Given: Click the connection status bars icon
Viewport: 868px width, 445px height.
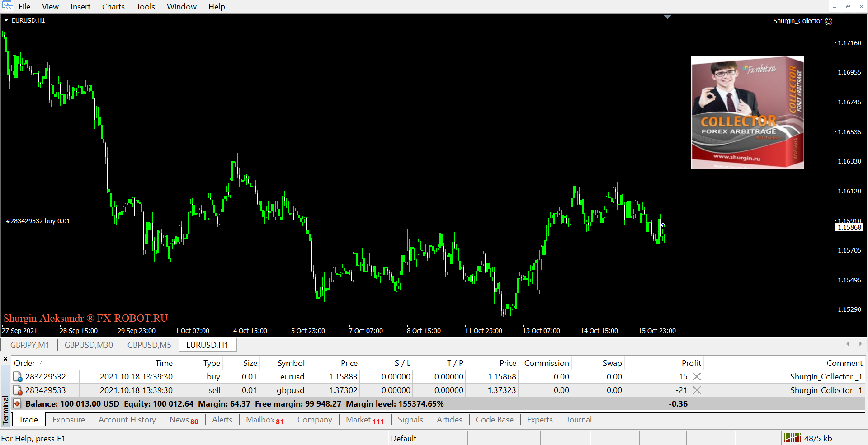Looking at the screenshot, I should point(792,438).
